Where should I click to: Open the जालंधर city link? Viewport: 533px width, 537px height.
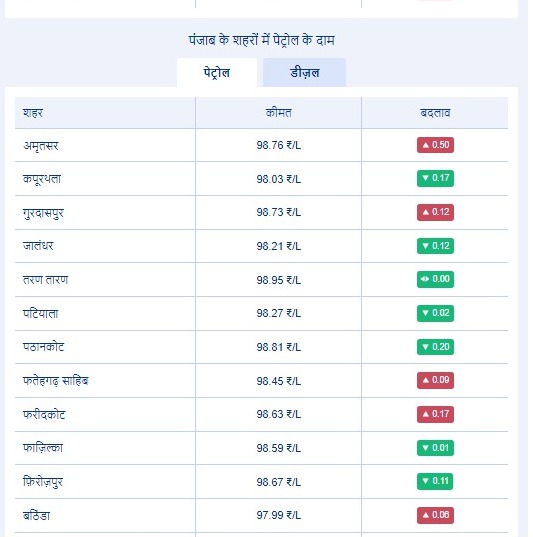[38, 246]
